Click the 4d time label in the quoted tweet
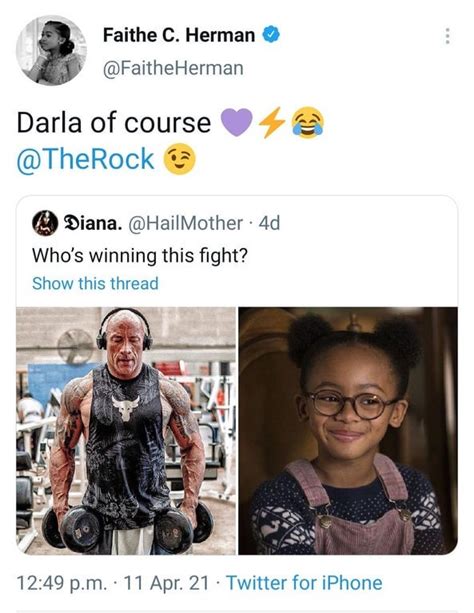Viewport: 474px width, 613px height. (270, 223)
